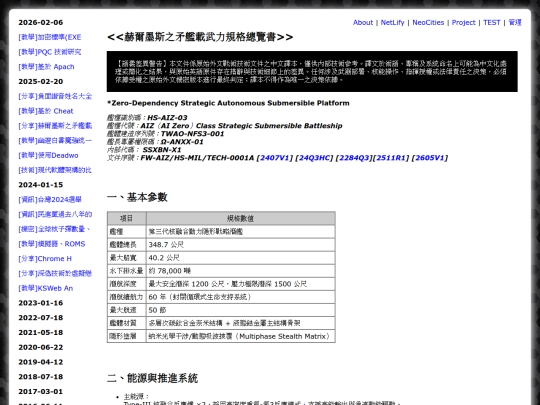Open document version 2605V1
540x405 pixels.
430,158
